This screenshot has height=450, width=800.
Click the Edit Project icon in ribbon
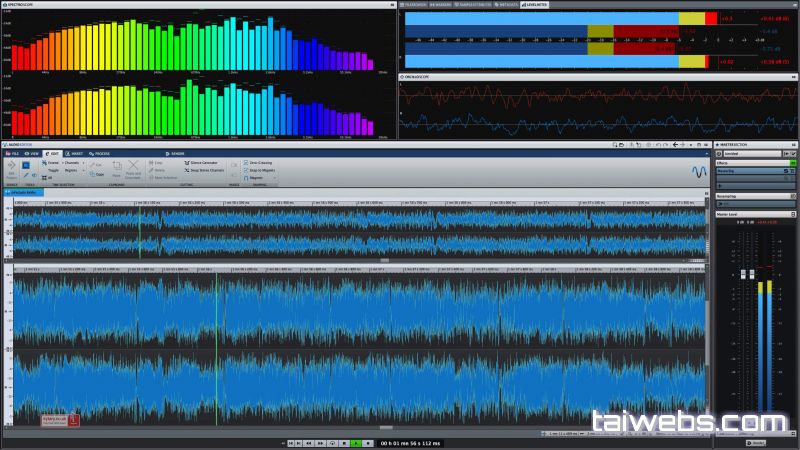(12, 168)
